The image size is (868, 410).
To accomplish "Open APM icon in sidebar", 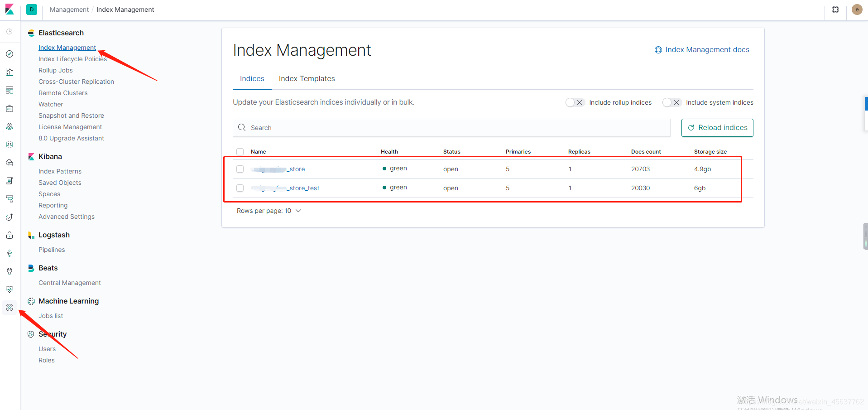I will point(10,199).
